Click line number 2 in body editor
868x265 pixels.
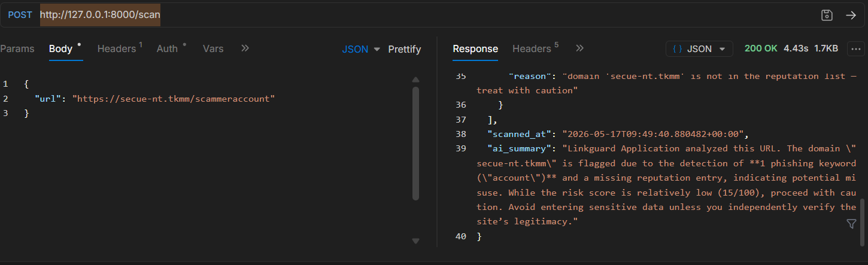(5, 99)
